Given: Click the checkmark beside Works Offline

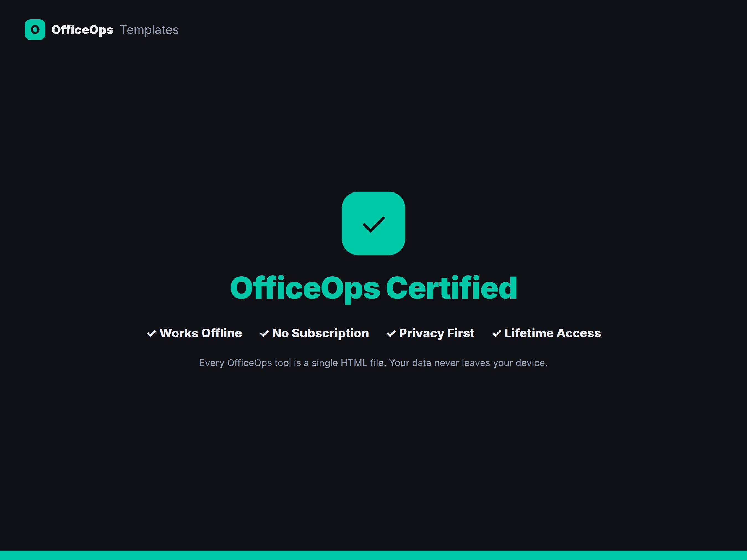Looking at the screenshot, I should 152,334.
